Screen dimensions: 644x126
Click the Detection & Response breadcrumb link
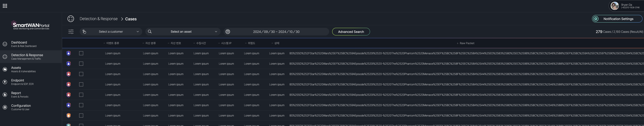(98, 19)
